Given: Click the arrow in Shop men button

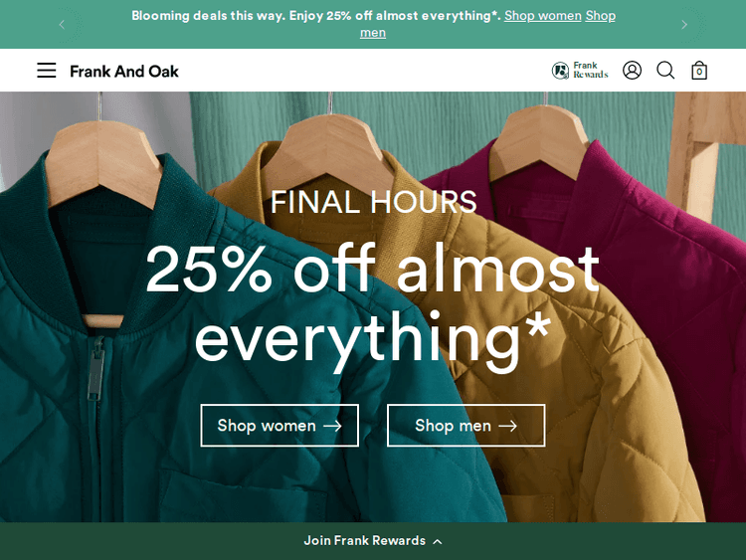Looking at the screenshot, I should pos(507,426).
